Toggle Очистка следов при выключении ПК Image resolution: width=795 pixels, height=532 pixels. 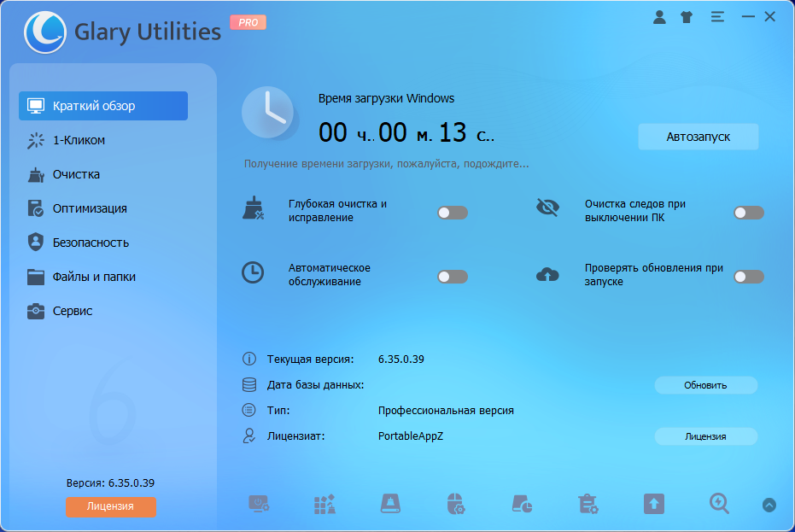[x=749, y=213]
